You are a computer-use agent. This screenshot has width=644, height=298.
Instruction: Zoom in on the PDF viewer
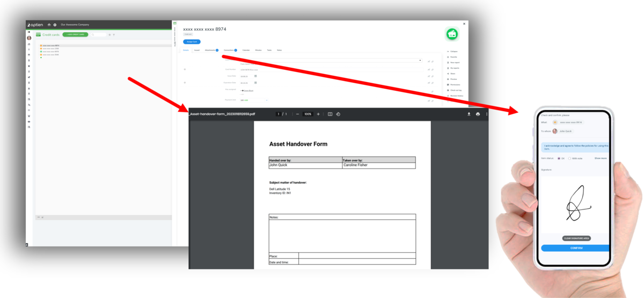[318, 114]
